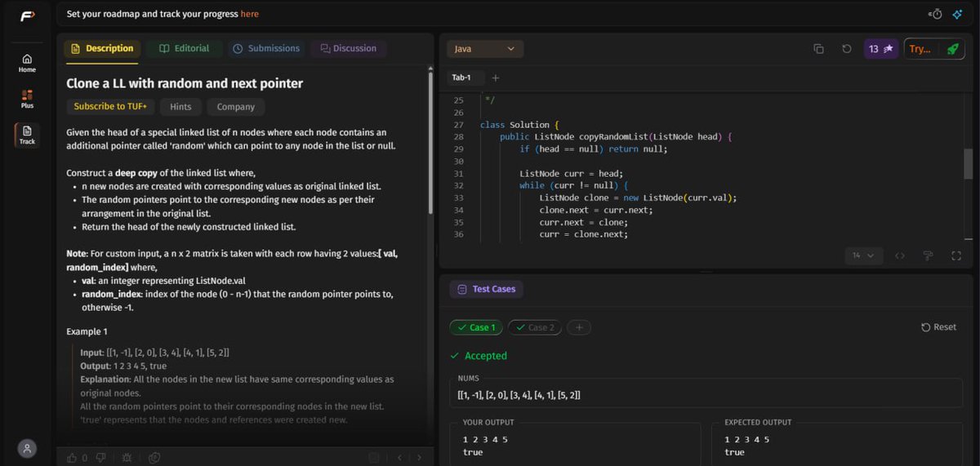Viewport: 980px width, 466px height.
Task: Select test Case 2
Action: 534,327
